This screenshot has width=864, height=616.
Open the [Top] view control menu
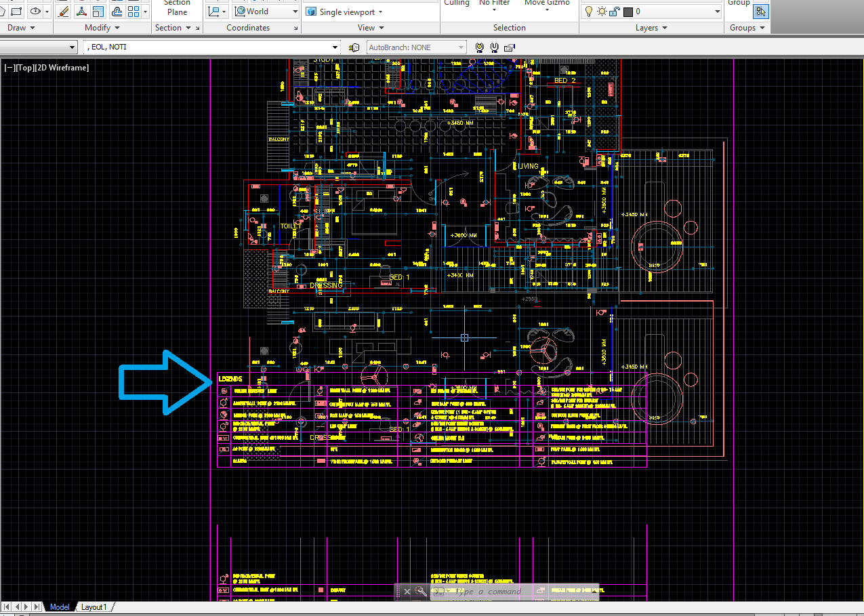24,68
